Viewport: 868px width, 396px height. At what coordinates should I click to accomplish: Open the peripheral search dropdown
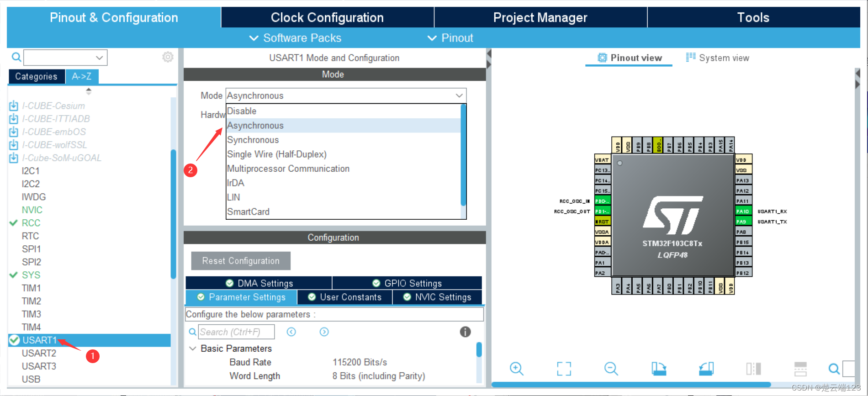[x=99, y=58]
